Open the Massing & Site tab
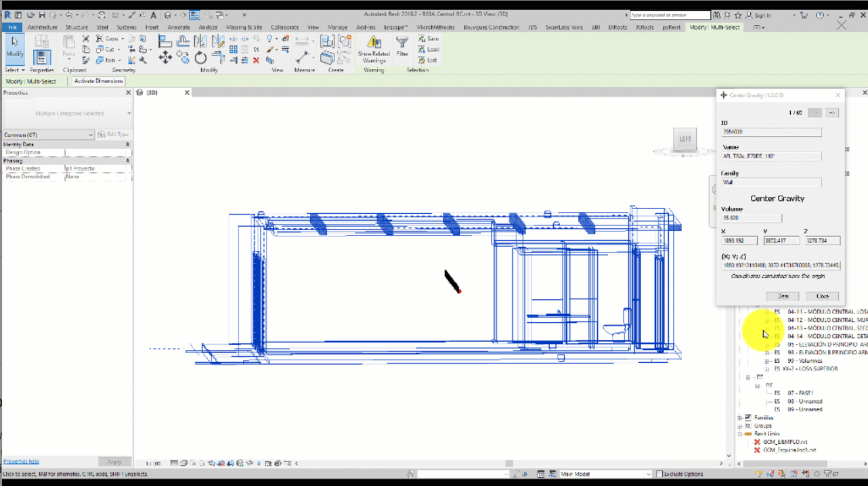 click(x=244, y=27)
